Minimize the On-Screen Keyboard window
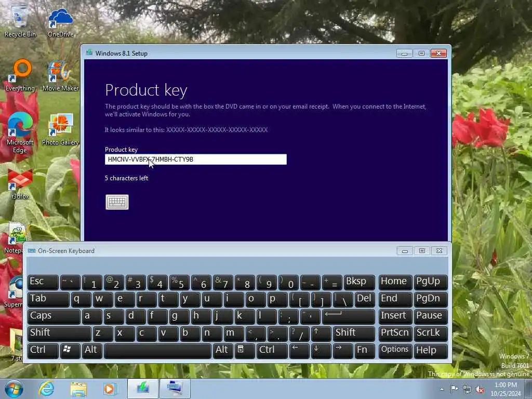This screenshot has width=532, height=399. click(405, 251)
